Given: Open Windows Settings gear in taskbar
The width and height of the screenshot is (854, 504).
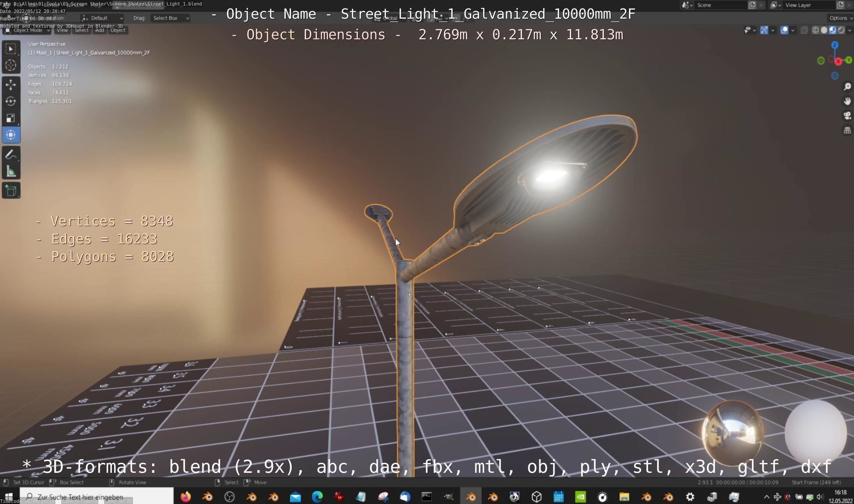Looking at the screenshot, I should pos(690,497).
